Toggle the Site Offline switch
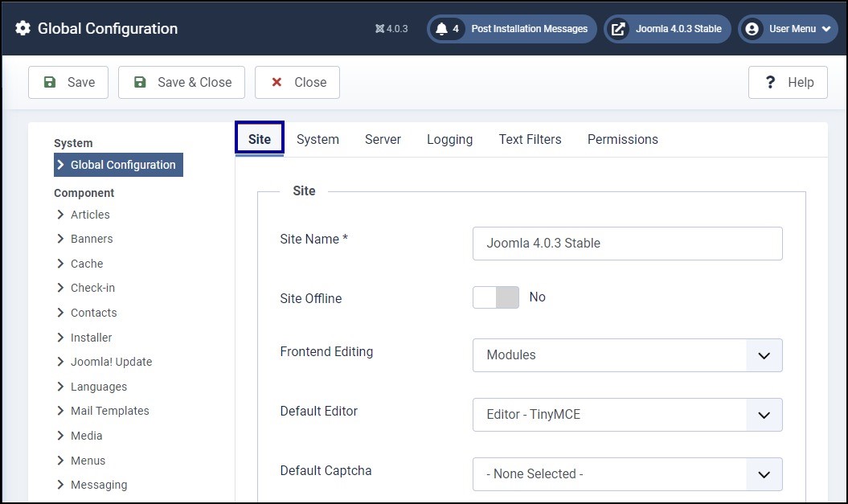The image size is (848, 504). [496, 297]
